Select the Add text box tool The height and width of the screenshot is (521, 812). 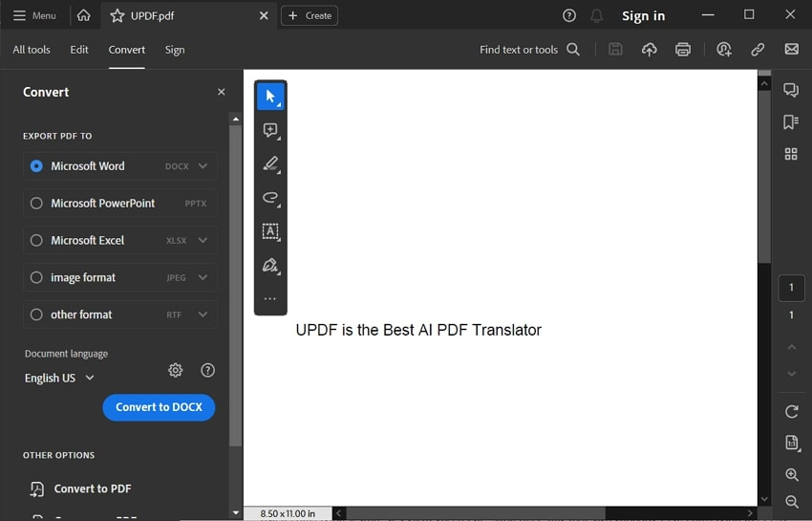(x=270, y=231)
